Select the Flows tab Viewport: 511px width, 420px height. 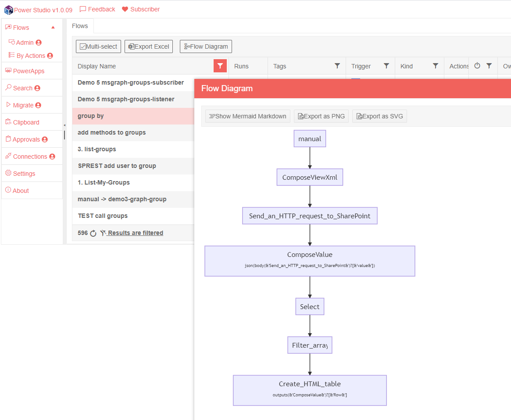[x=80, y=26]
